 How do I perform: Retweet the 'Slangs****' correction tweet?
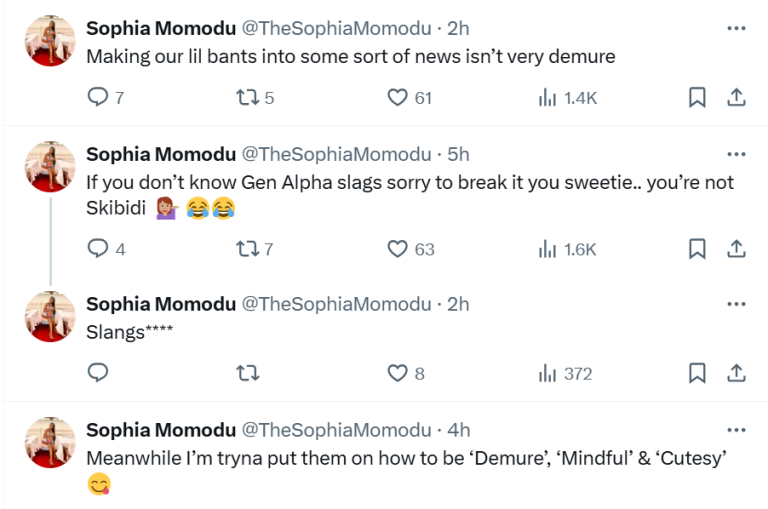245,373
